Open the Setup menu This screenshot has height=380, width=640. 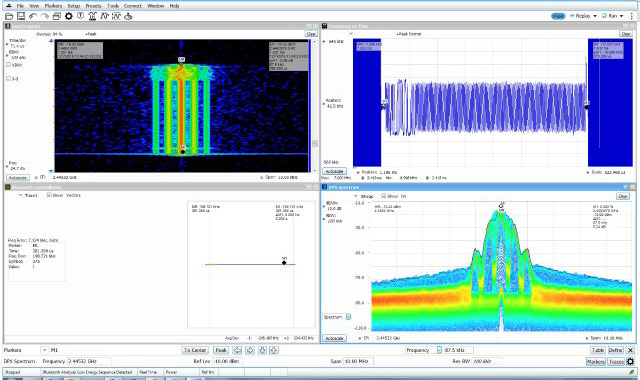[73, 6]
